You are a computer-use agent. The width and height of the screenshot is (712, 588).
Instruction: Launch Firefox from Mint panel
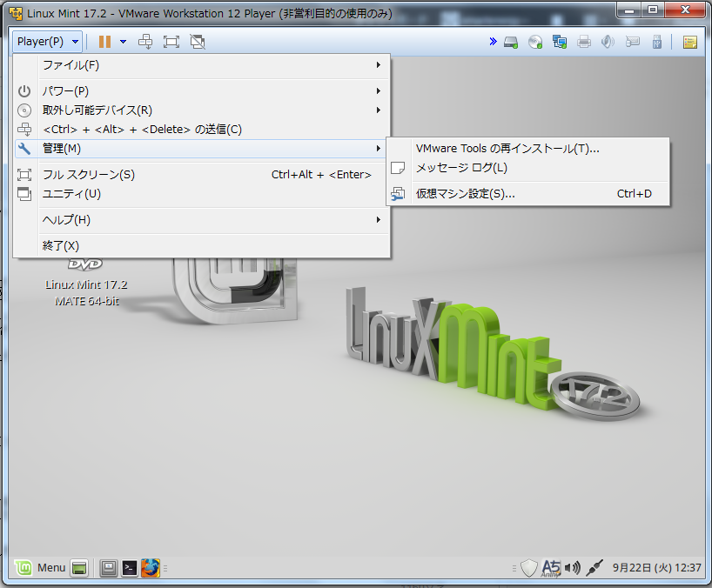point(151,568)
